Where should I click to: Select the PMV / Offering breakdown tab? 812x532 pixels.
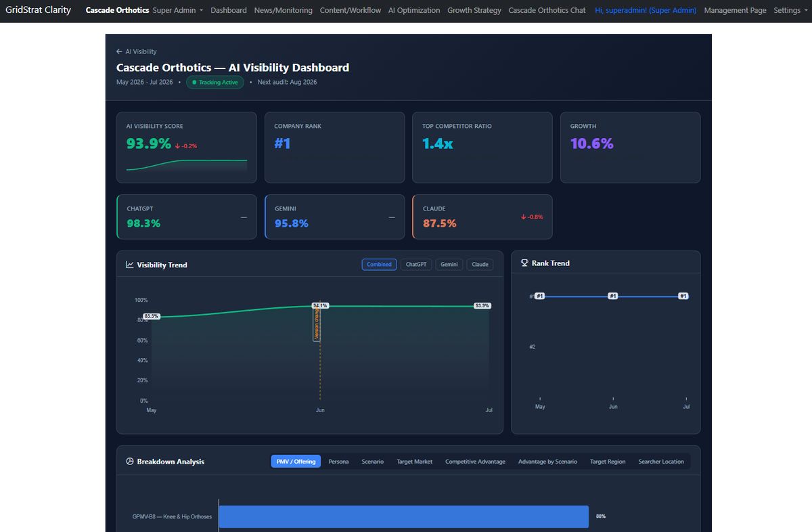(296, 462)
